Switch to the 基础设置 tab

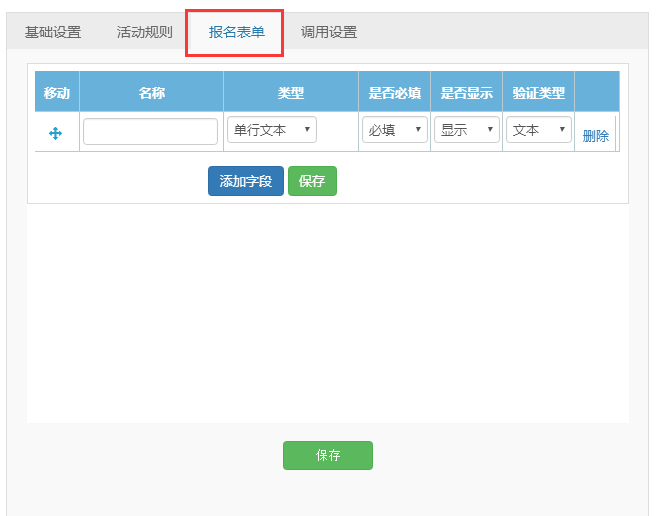[53, 32]
